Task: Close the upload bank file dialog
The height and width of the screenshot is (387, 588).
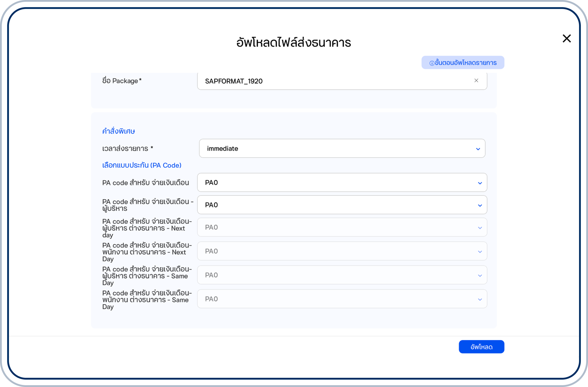Action: pos(567,39)
